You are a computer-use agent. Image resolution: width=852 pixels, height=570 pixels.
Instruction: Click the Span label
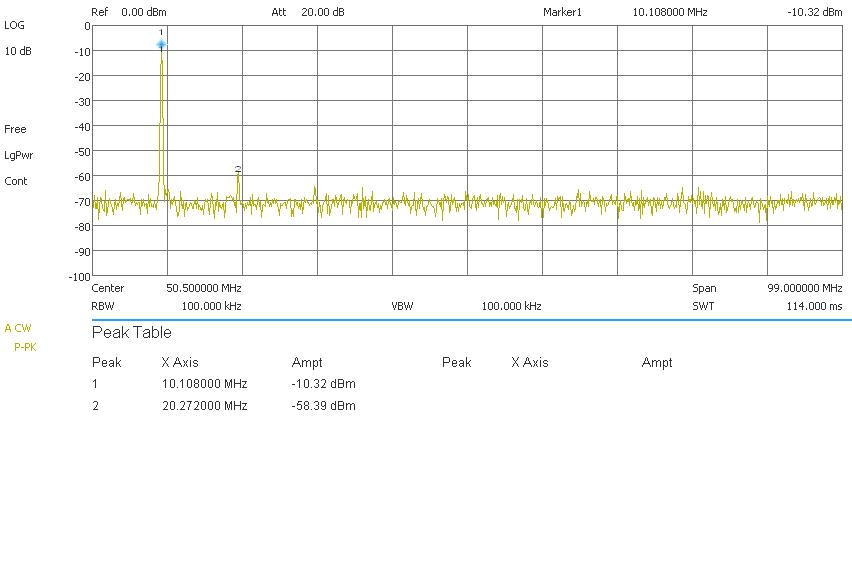pos(704,289)
